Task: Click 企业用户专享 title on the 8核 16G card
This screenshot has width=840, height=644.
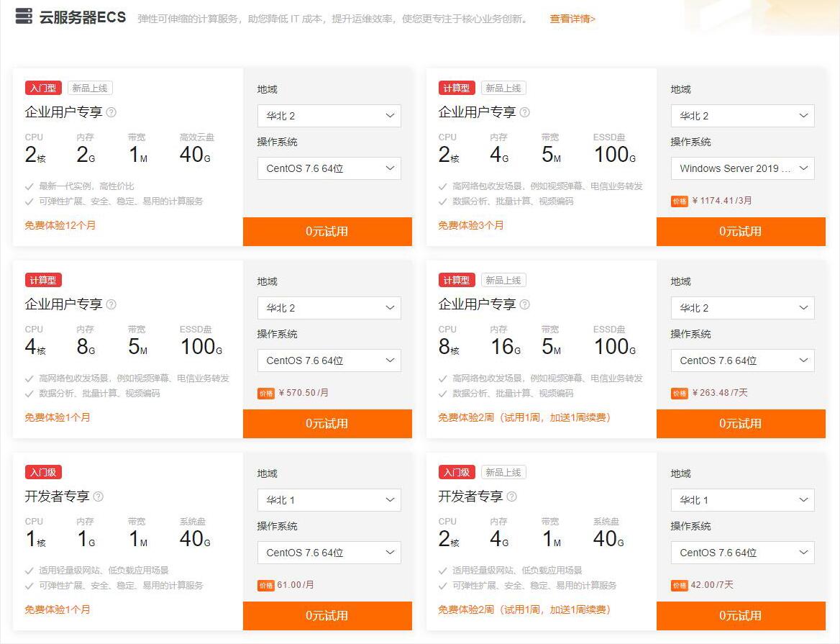Action: [x=477, y=304]
